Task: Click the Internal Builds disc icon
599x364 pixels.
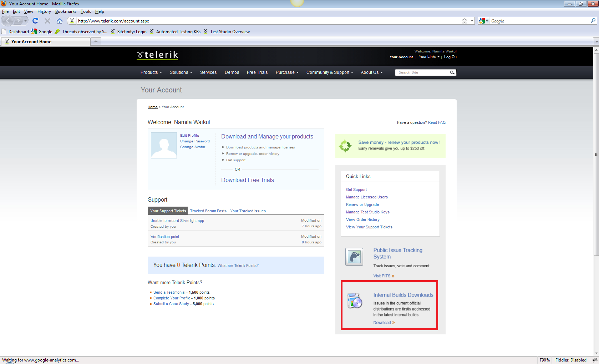Action: point(355,301)
